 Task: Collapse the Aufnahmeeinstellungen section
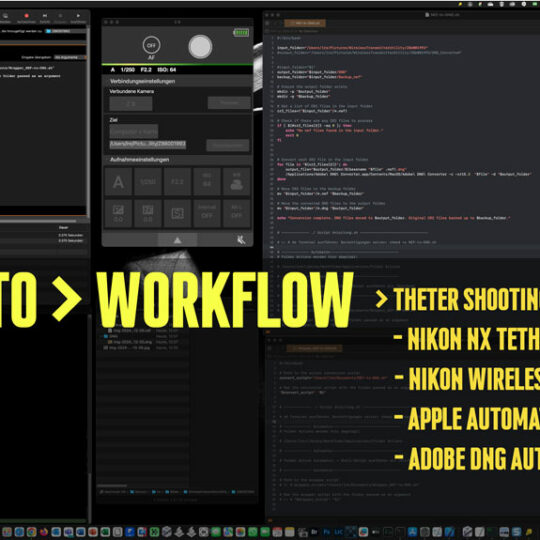[x=177, y=159]
